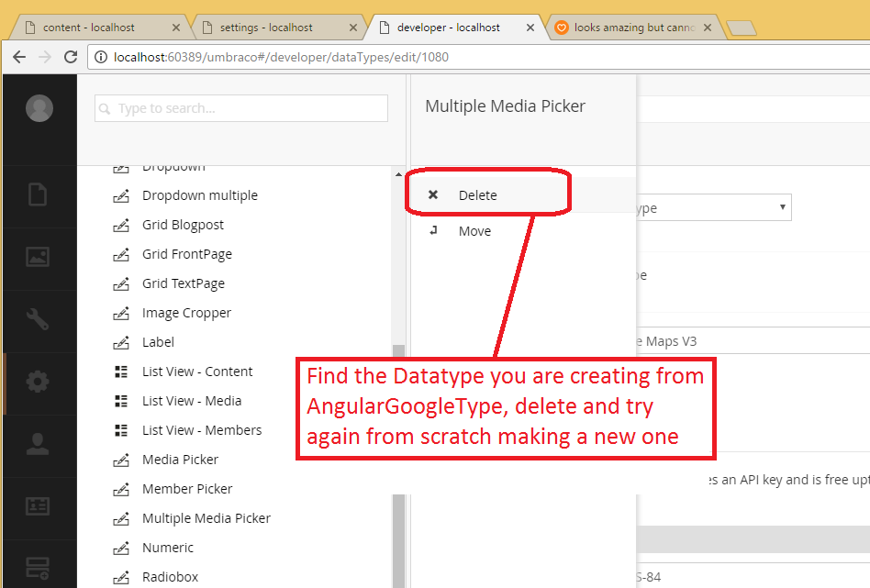The width and height of the screenshot is (870, 588).
Task: Select Media Picker data type
Action: click(180, 460)
